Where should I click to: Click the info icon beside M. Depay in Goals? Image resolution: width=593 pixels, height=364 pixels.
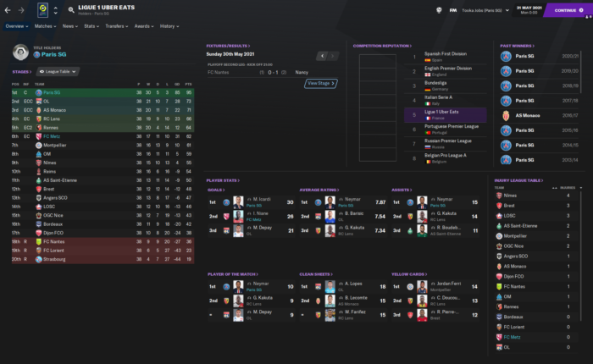pos(249,228)
